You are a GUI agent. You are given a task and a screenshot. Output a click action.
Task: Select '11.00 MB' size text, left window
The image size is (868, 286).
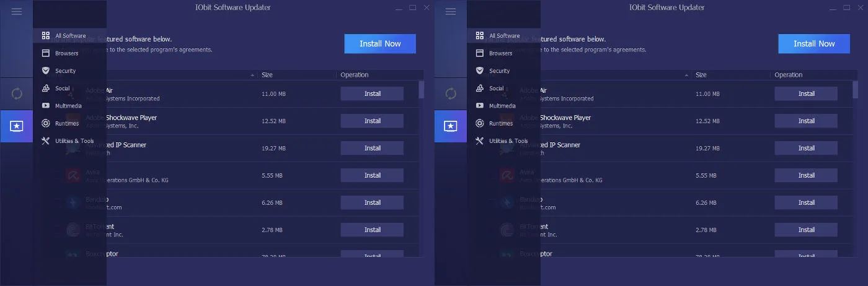[273, 94]
